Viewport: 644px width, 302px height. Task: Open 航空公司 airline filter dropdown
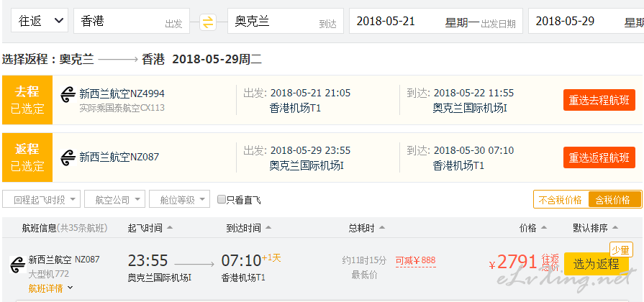114,199
